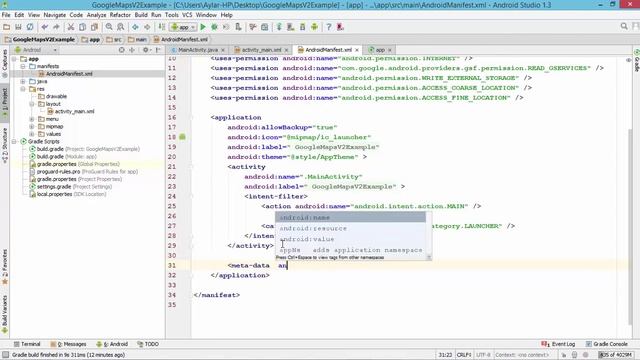Open the AVD Manager icon

coord(291,27)
